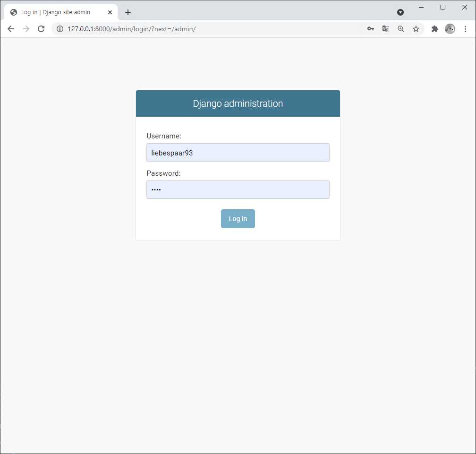The image size is (476, 454).
Task: Maximize the Chrome window
Action: click(x=443, y=7)
